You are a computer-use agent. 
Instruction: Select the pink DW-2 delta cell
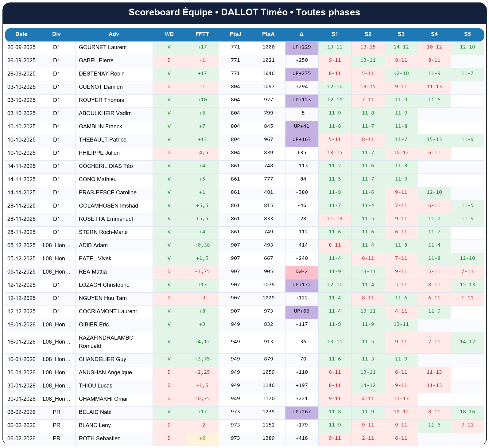(301, 272)
